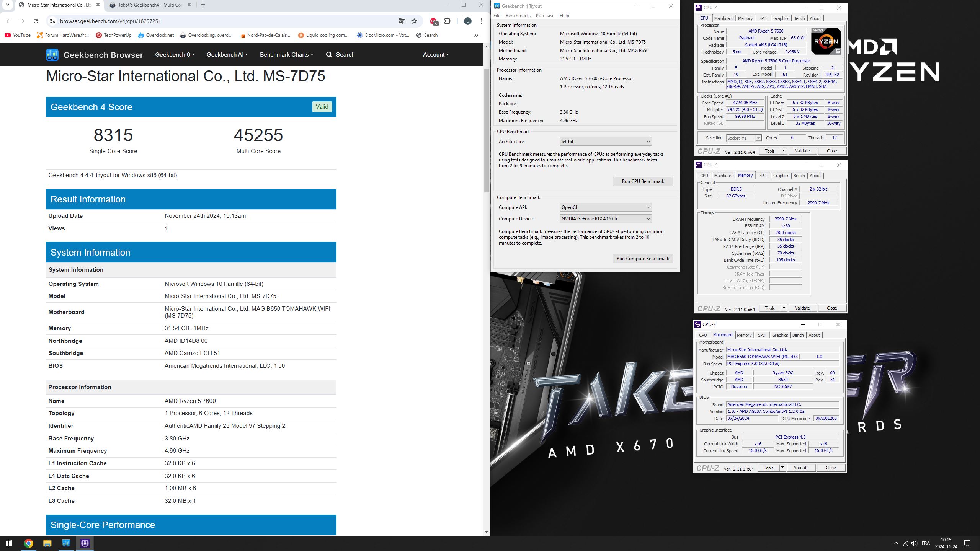
Task: Click the translate page icon in address bar
Action: click(402, 21)
